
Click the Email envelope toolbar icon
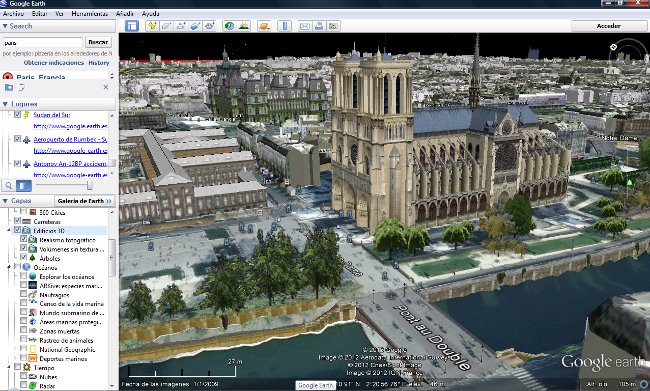[305, 26]
